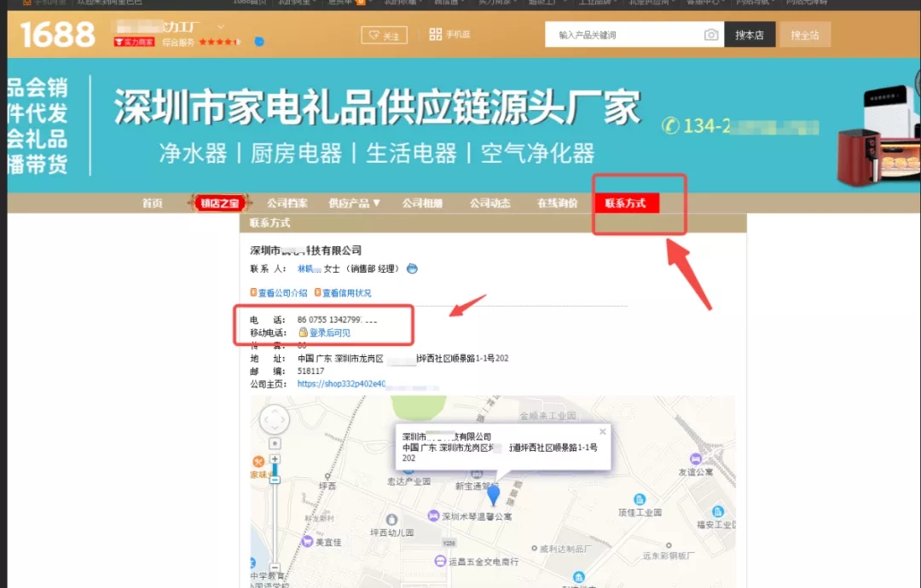Expand the 供应产品 dropdown menu
The width and height of the screenshot is (921, 588).
[x=354, y=204]
